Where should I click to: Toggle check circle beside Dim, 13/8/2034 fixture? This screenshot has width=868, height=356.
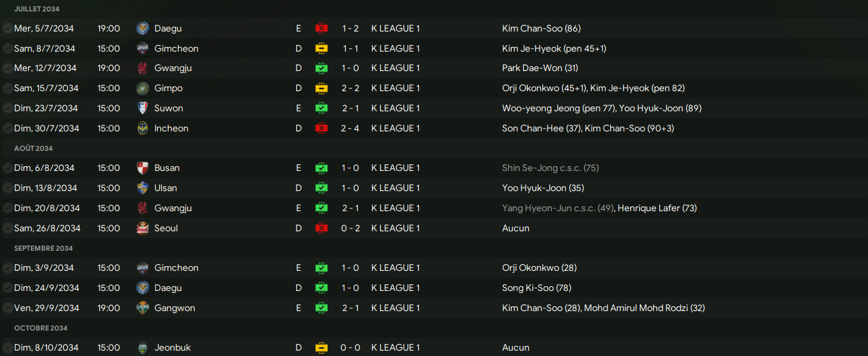click(7, 188)
